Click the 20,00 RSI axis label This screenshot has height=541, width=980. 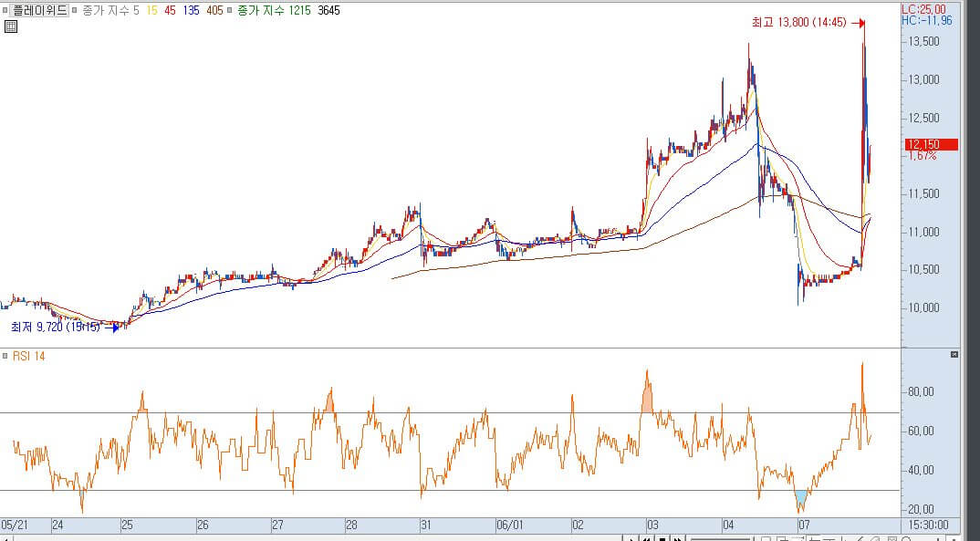(x=921, y=509)
